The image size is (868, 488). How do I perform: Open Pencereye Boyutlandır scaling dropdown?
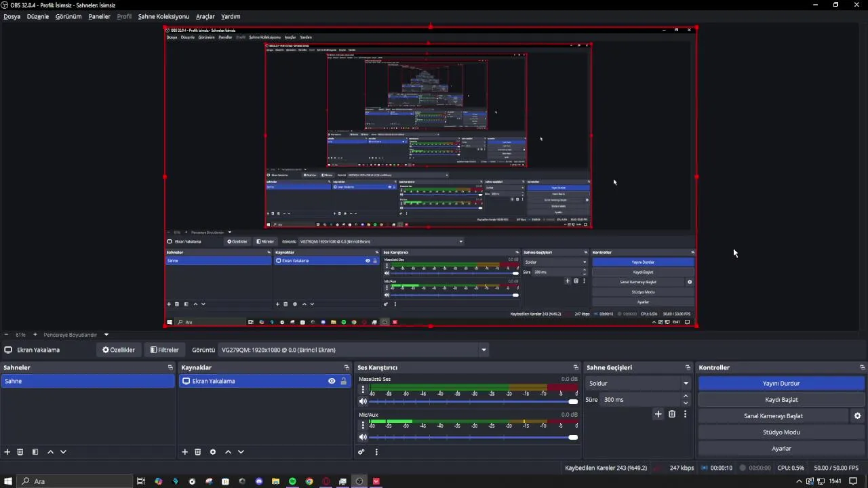tap(77, 335)
